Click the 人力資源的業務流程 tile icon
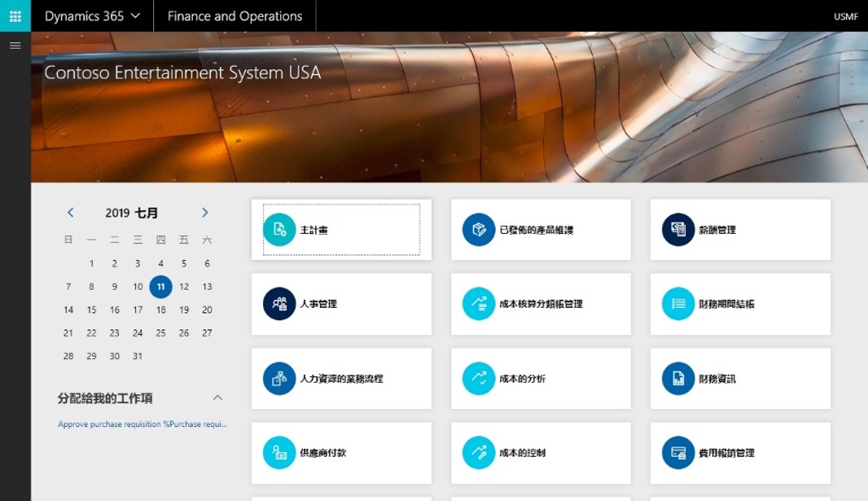The width and height of the screenshot is (868, 501). 279,378
